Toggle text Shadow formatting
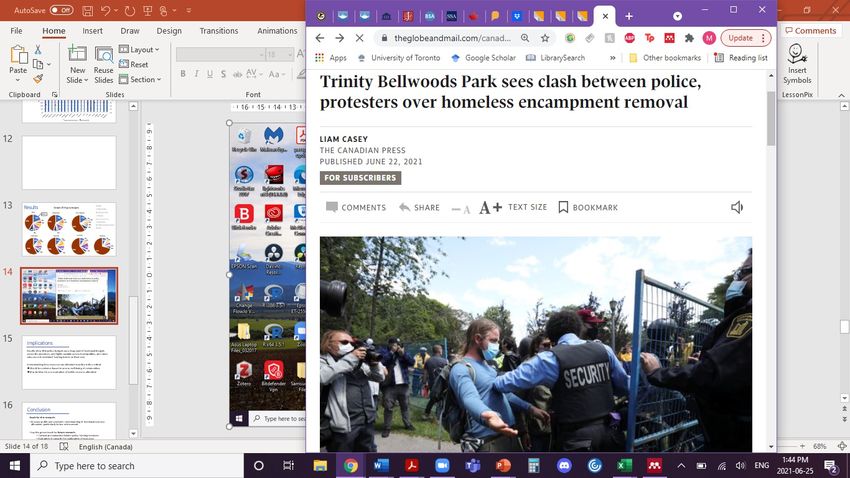The width and height of the screenshot is (850, 478). (223, 74)
